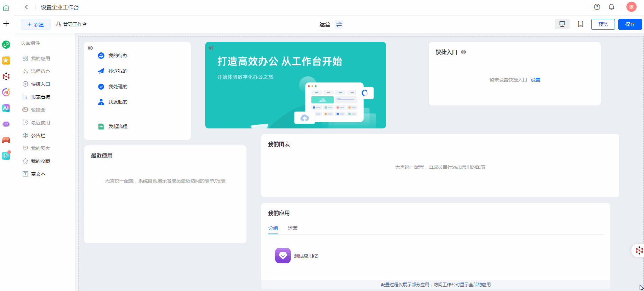This screenshot has height=291, width=644.
Task: Switch to desktop preview mode
Action: click(x=562, y=24)
